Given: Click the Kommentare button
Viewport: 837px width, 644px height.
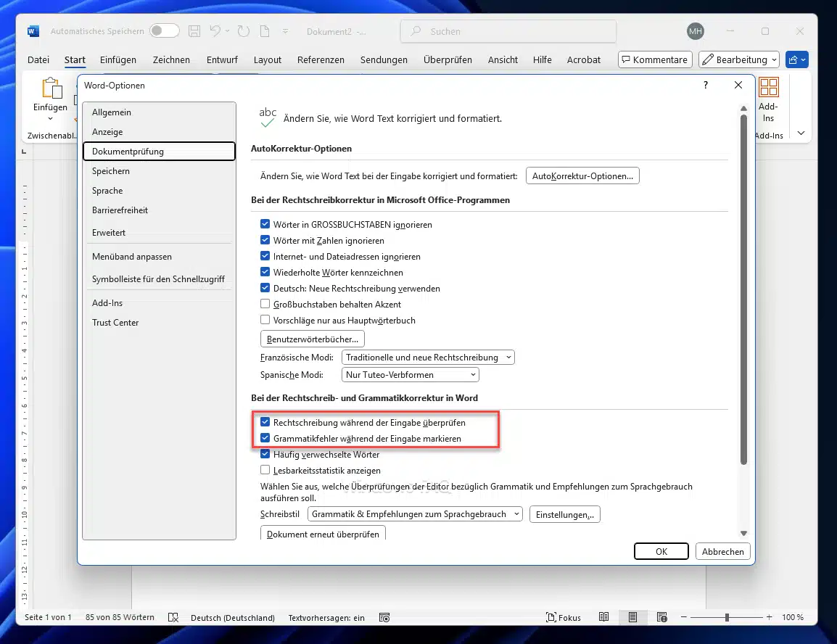Looking at the screenshot, I should click(655, 59).
